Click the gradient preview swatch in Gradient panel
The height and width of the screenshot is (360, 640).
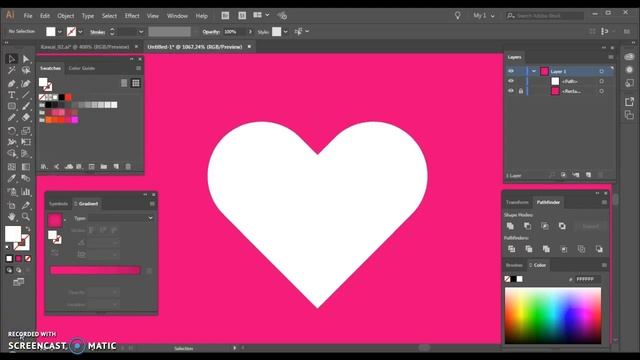(55, 220)
